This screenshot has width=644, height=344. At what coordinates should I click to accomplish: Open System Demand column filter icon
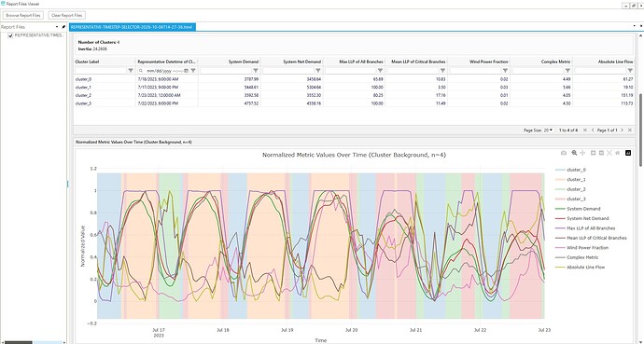(x=256, y=71)
